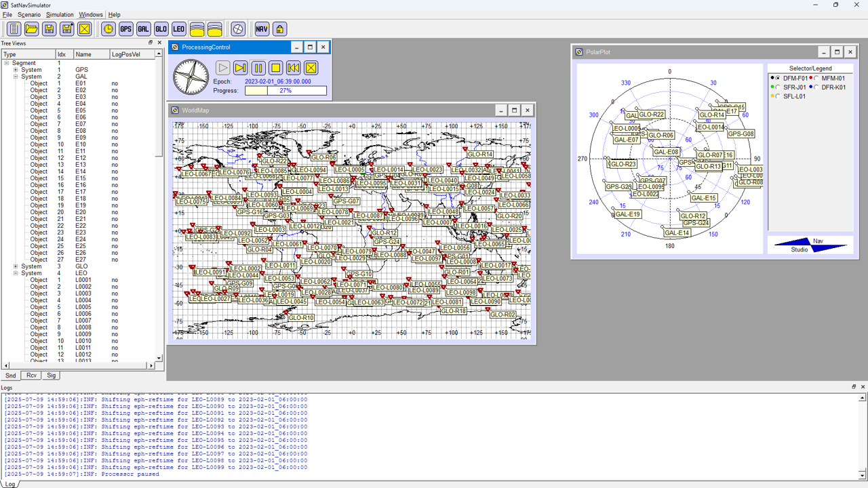Click the LogPosVel column header

[x=126, y=54]
